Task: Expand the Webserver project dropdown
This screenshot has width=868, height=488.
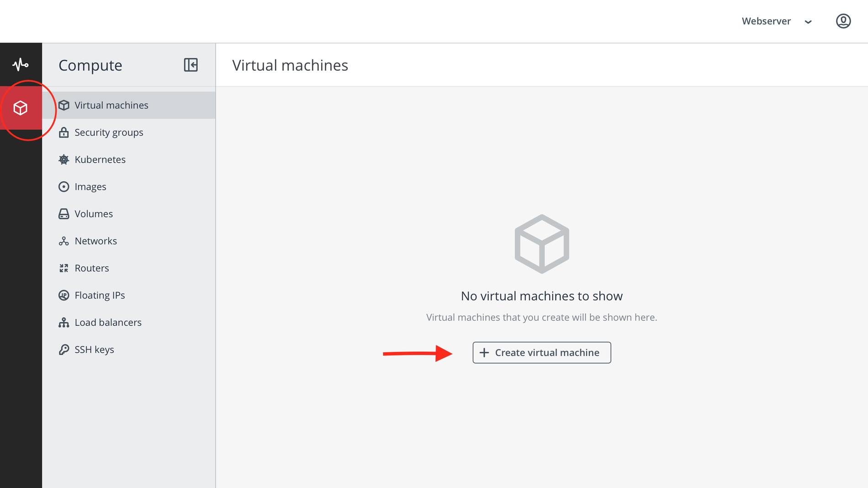Action: click(x=776, y=21)
